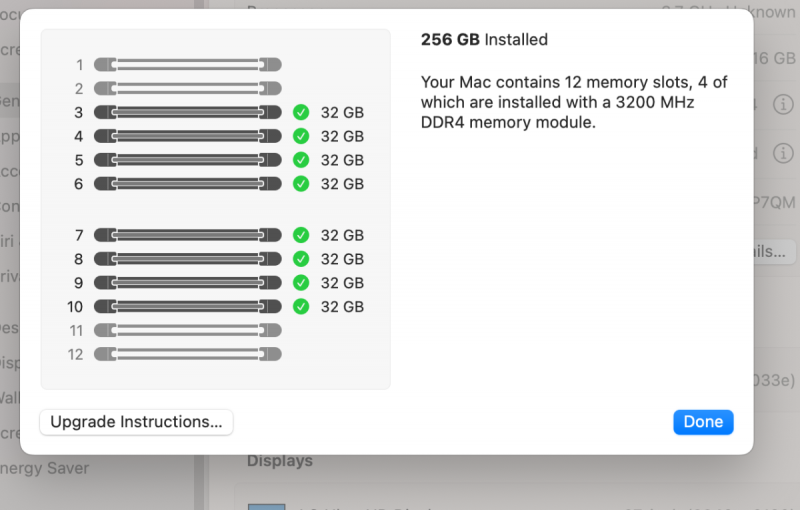Click the green checkmark for slot 6

point(301,184)
